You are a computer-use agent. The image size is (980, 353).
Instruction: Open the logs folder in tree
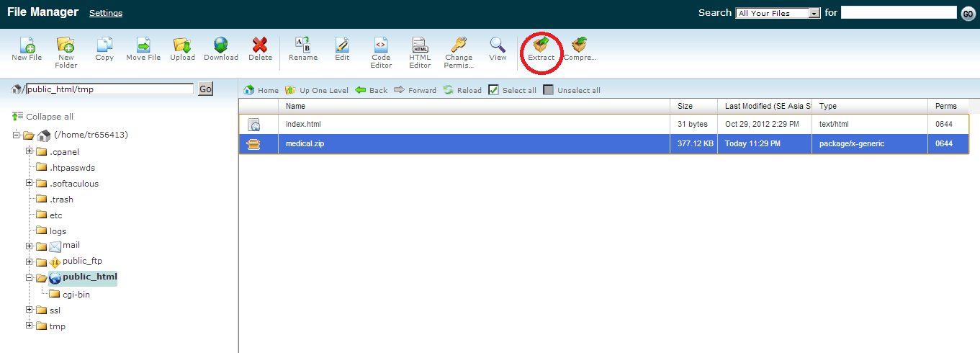[58, 231]
